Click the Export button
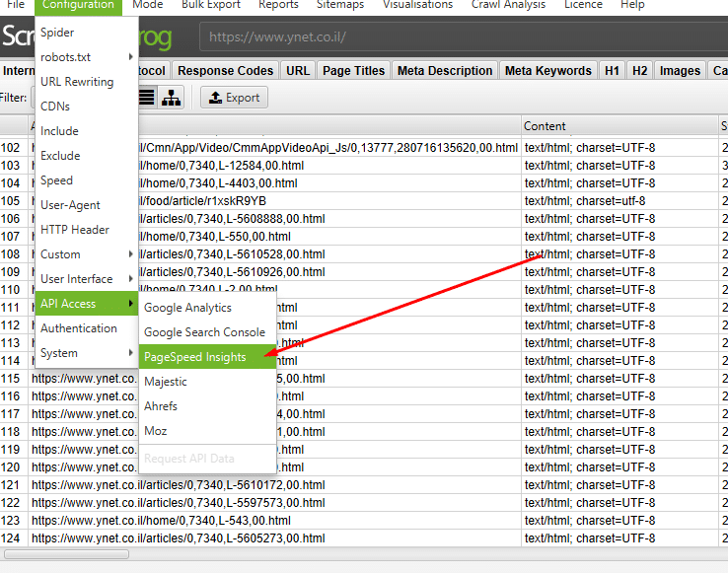This screenshot has height=573, width=728. pyautogui.click(x=234, y=98)
